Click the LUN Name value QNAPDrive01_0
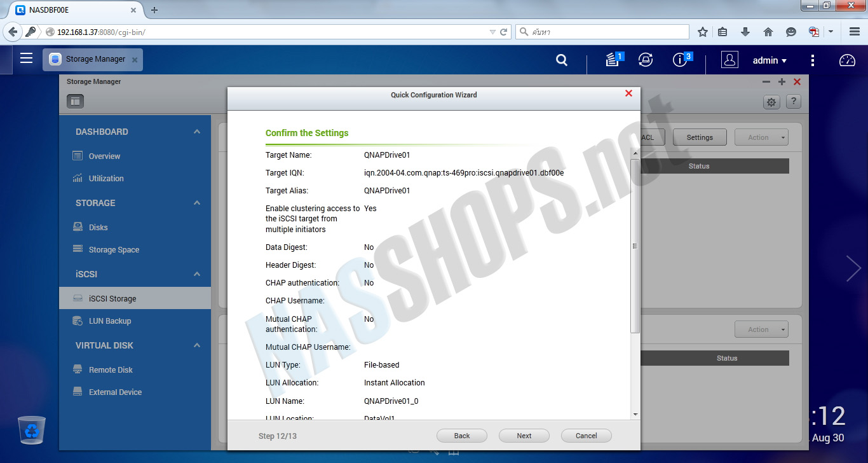Image resolution: width=868 pixels, height=463 pixels. point(391,401)
